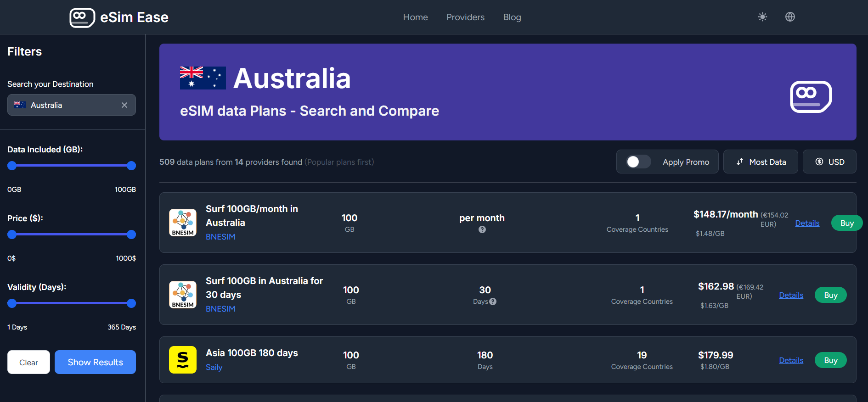Open Details for Asia 100GB 180 days
868x402 pixels.
tap(791, 360)
